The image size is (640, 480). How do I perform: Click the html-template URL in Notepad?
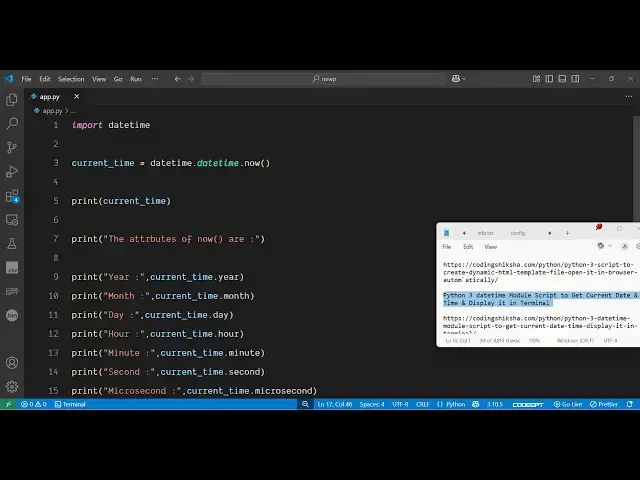(x=540, y=272)
